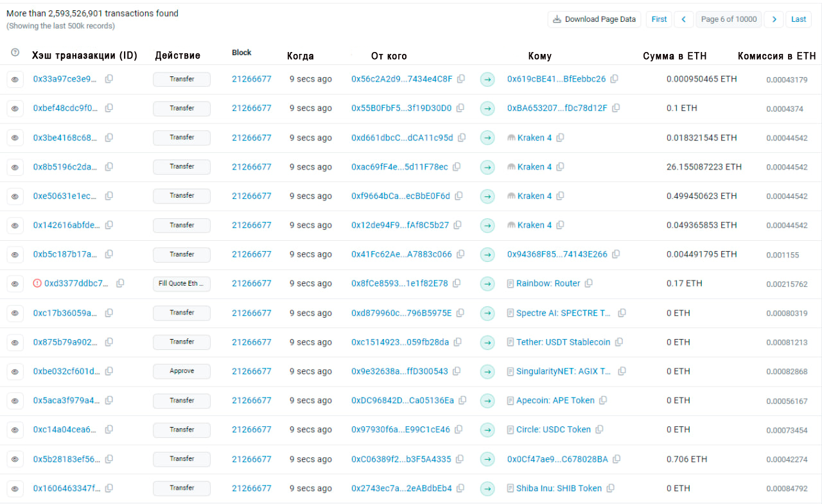
Task: Click the Сумма в ETH column header
Action: tap(675, 56)
